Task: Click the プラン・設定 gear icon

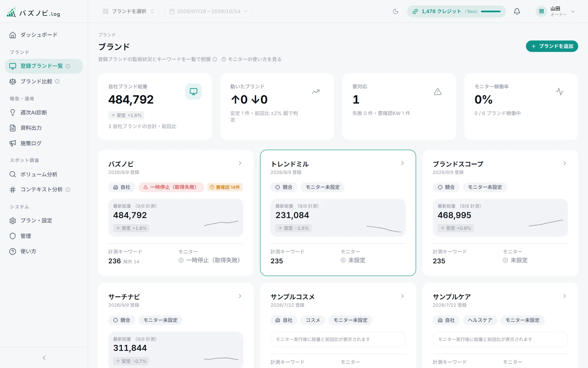Action: [13, 221]
